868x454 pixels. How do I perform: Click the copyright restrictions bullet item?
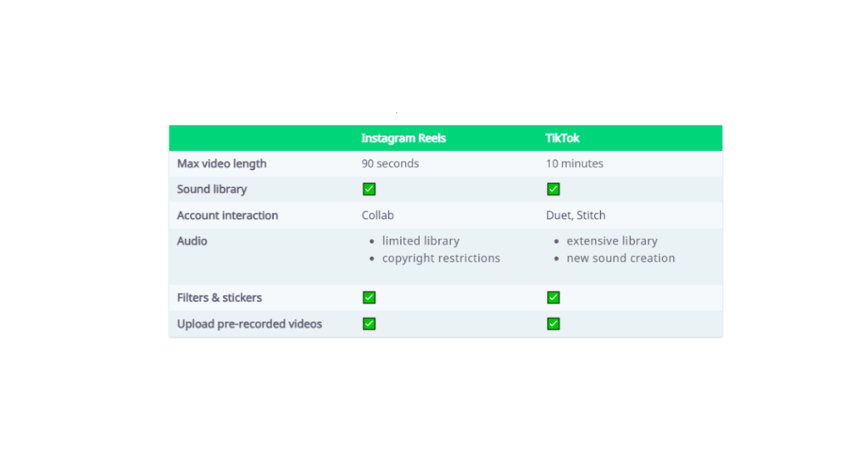pos(441,258)
